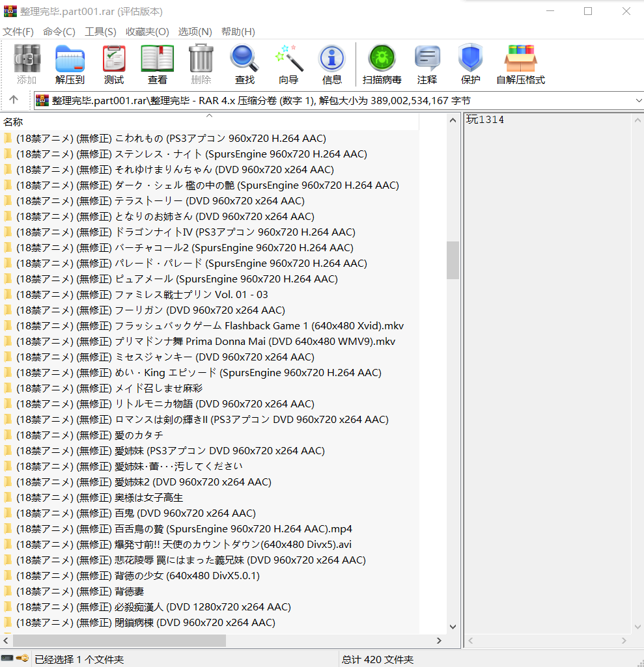Screen dimensions: 644x667
Task: Click the file list vertical scrollbar thumb
Action: [453, 260]
